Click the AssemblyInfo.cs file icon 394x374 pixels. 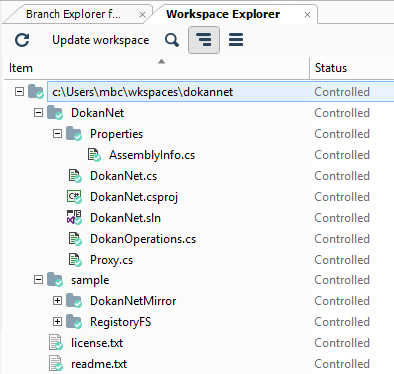pyautogui.click(x=94, y=155)
